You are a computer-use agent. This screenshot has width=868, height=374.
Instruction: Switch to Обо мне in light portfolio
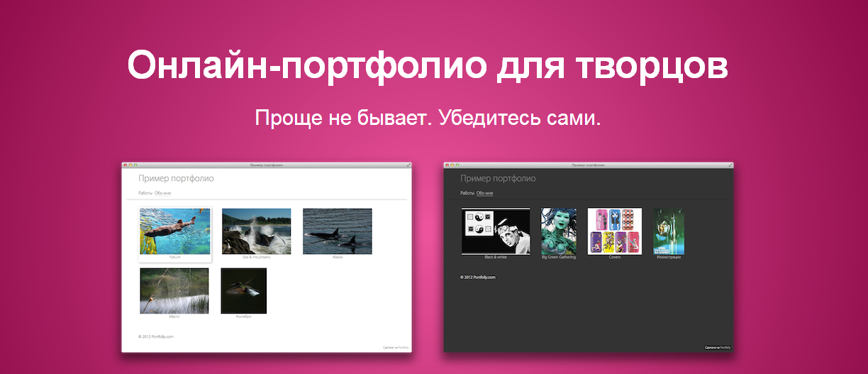pyautogui.click(x=163, y=193)
